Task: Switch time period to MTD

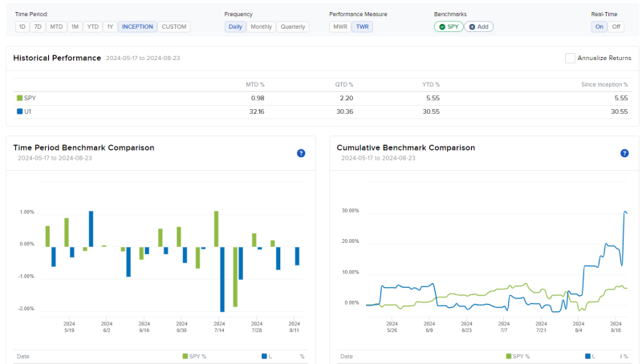Action: pyautogui.click(x=56, y=26)
